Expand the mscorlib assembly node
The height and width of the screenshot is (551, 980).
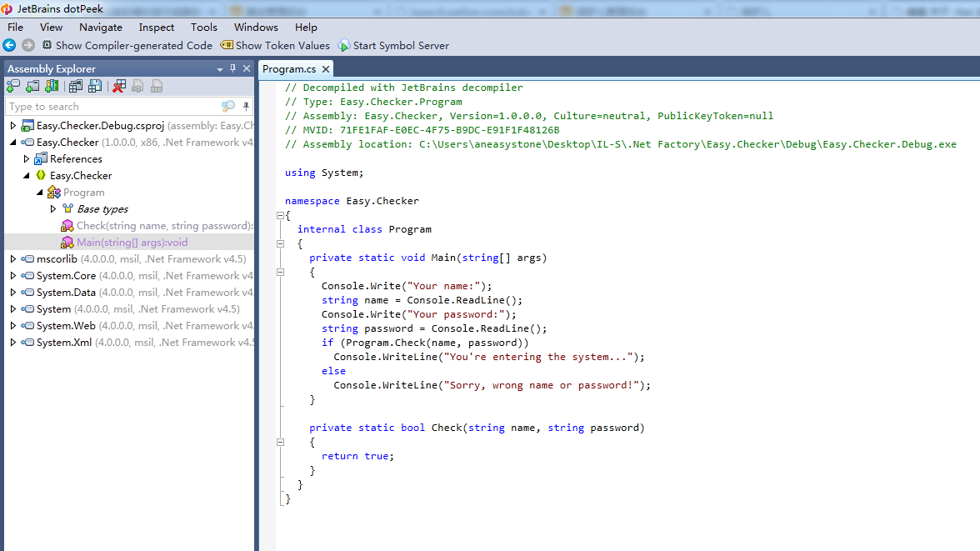(13, 259)
